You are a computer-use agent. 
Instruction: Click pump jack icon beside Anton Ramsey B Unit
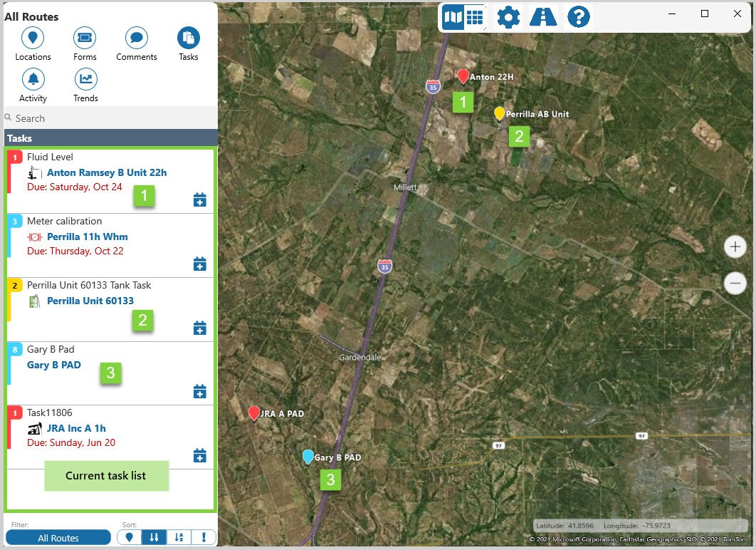tap(35, 172)
